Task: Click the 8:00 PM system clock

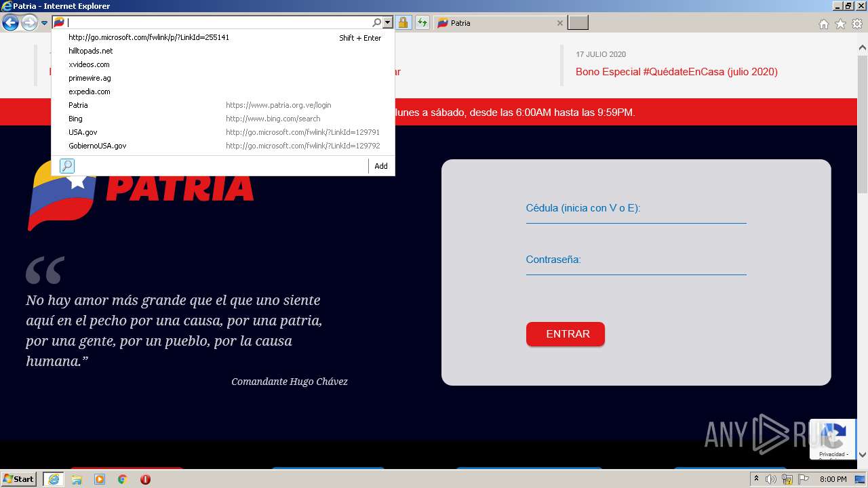Action: pos(833,479)
